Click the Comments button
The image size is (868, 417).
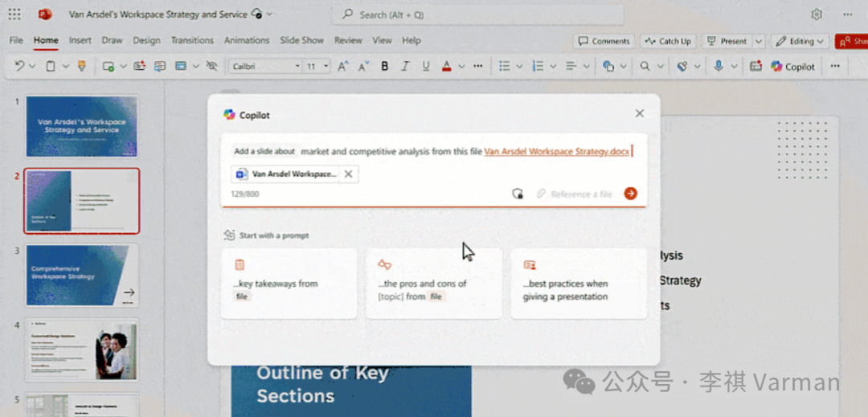coord(604,42)
